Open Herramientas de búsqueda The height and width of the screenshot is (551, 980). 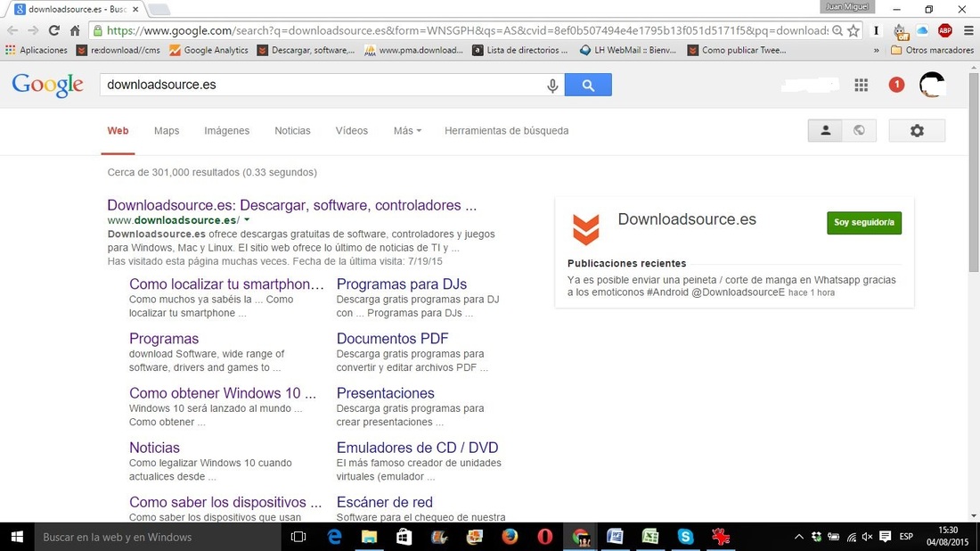click(506, 131)
